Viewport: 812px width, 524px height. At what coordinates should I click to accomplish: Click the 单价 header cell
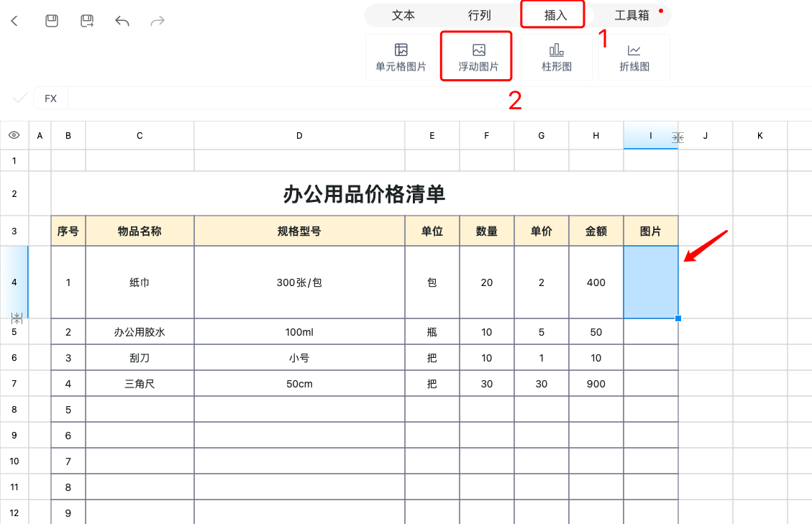coord(541,231)
